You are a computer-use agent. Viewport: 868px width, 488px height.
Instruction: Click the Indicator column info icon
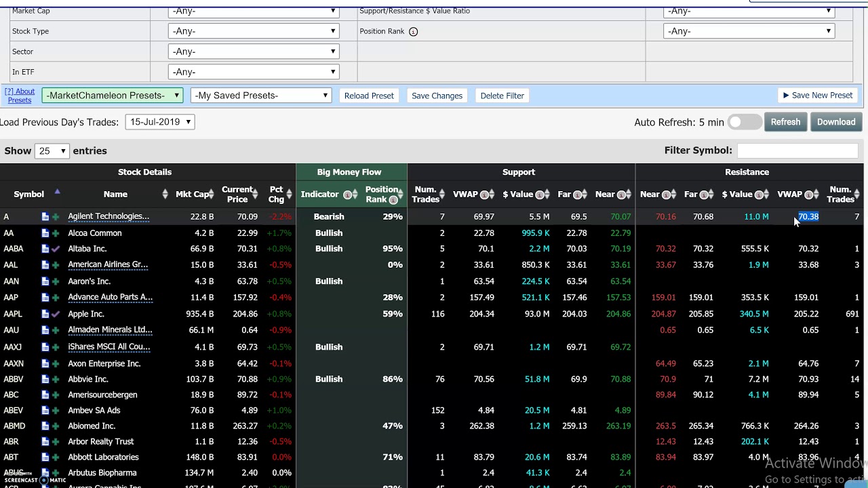click(x=347, y=195)
